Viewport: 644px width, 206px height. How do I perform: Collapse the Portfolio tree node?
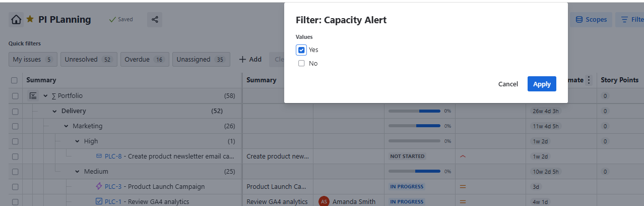click(x=45, y=95)
